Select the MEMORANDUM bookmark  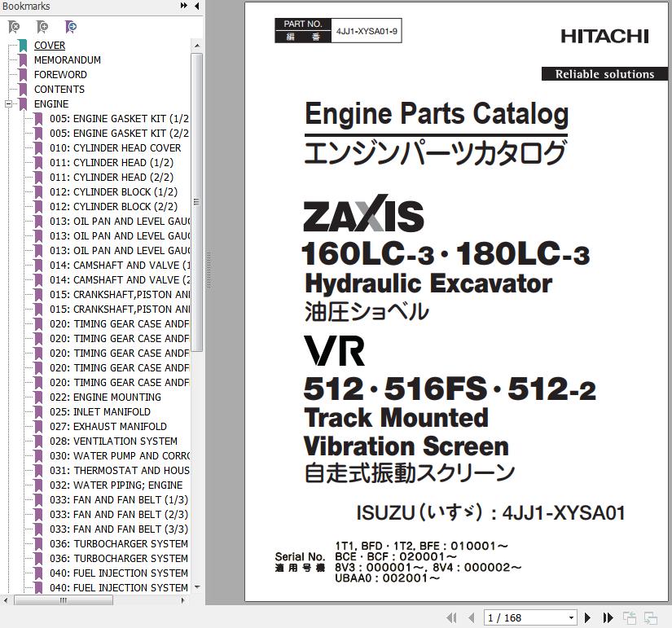[x=67, y=60]
